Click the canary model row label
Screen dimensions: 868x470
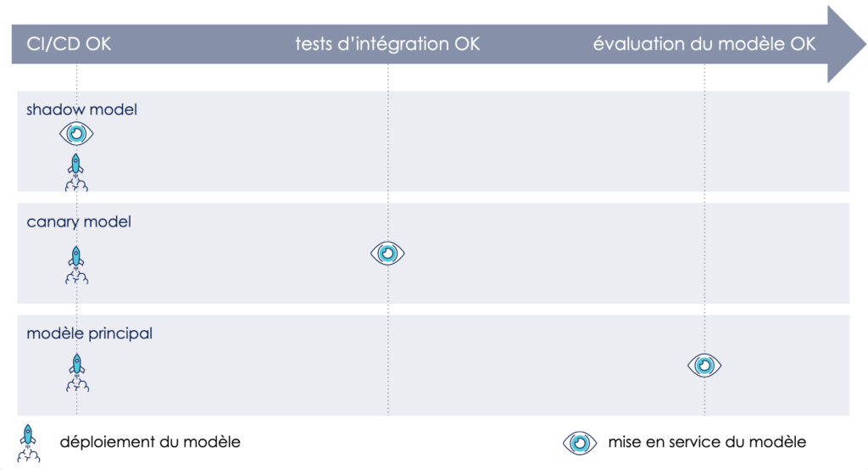click(x=79, y=222)
